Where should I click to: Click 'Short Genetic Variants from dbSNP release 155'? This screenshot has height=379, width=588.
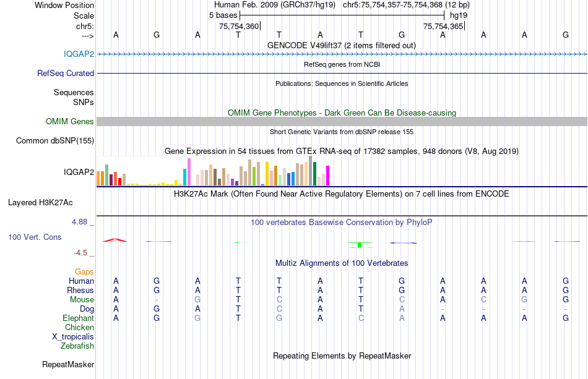click(x=342, y=132)
